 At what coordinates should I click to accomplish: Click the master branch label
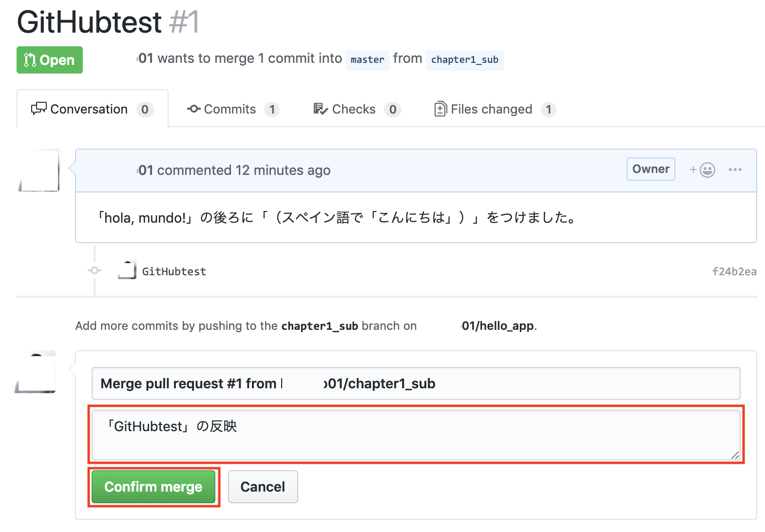pyautogui.click(x=367, y=60)
